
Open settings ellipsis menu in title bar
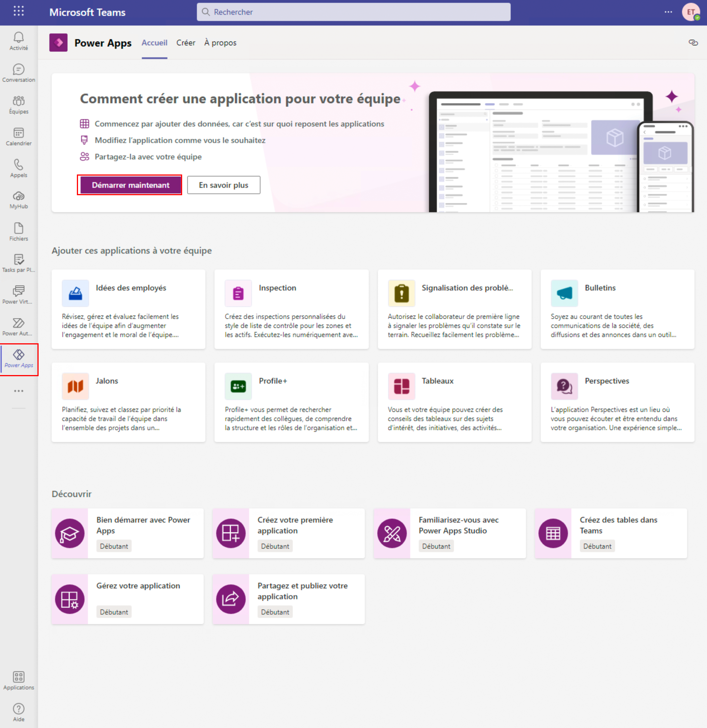[x=668, y=12]
